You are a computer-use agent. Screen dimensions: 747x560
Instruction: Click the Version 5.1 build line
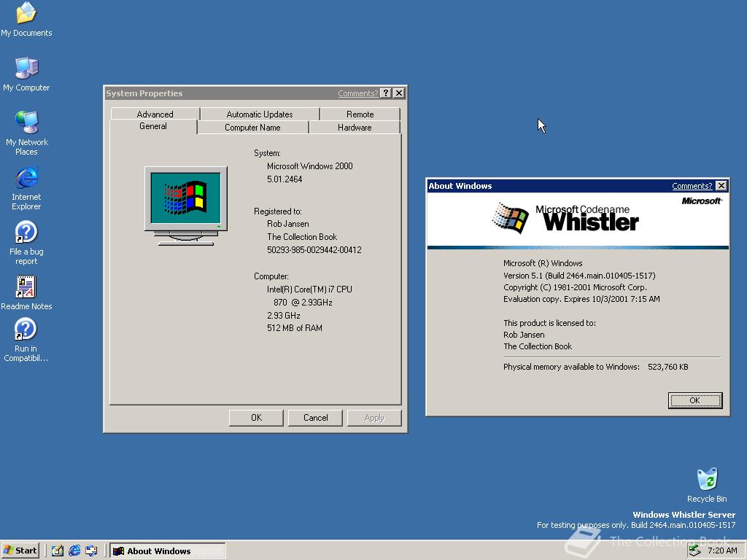tap(579, 276)
